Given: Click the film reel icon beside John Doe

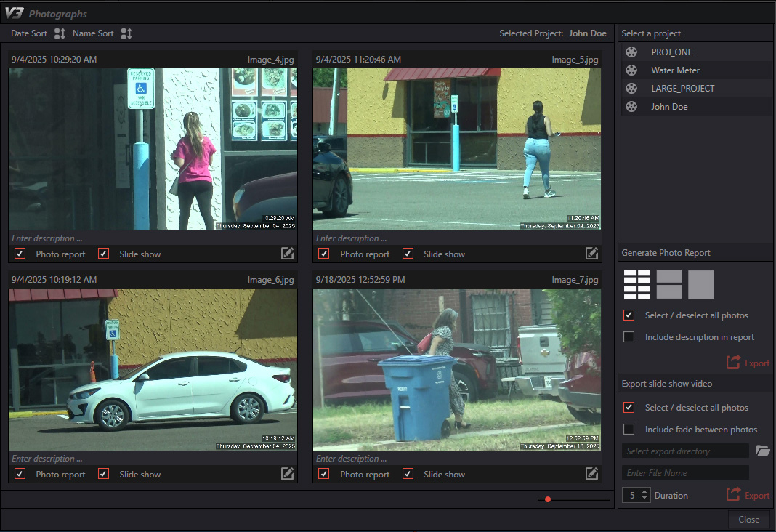Looking at the screenshot, I should (631, 106).
